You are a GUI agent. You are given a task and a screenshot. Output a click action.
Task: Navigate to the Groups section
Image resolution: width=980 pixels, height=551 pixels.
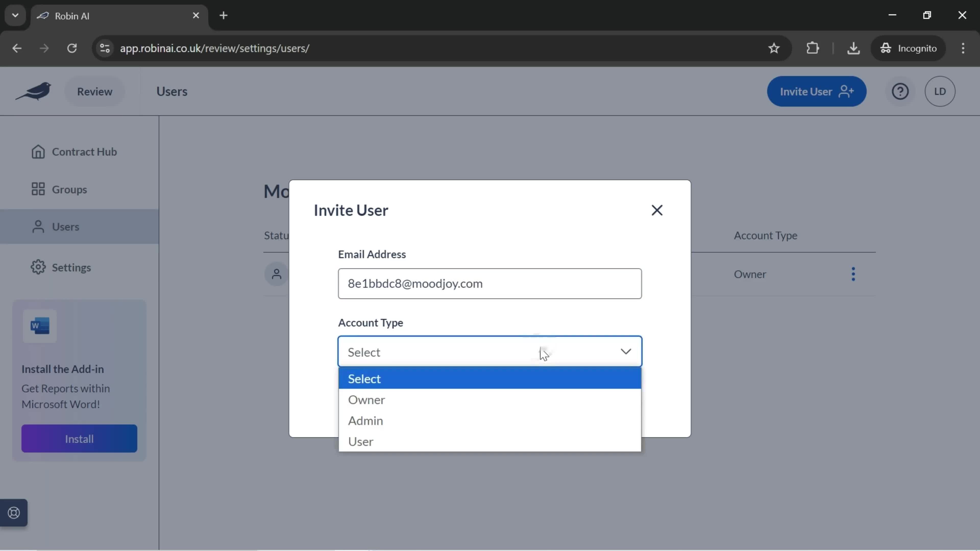click(x=69, y=189)
